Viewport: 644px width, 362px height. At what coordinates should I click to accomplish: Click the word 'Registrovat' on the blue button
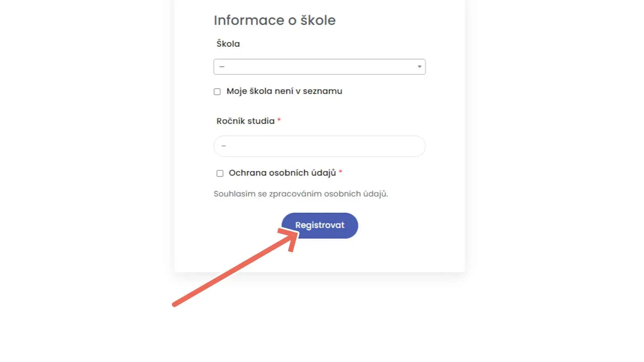click(320, 225)
